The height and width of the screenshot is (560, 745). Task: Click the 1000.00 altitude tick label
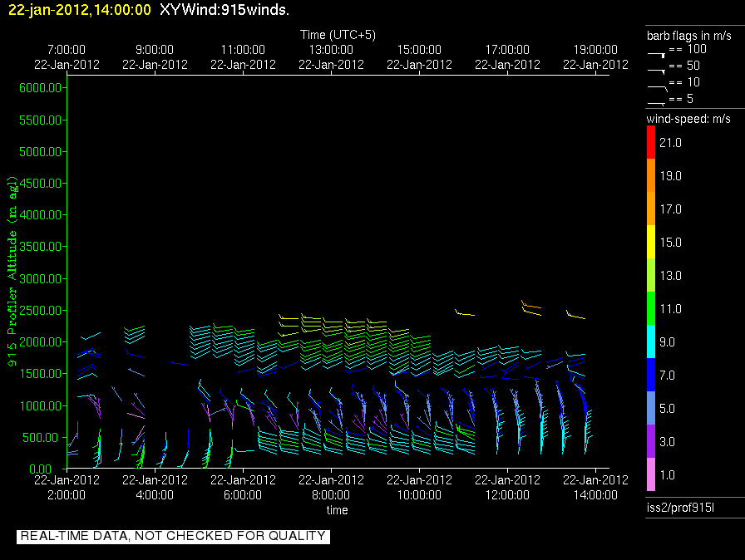click(41, 405)
